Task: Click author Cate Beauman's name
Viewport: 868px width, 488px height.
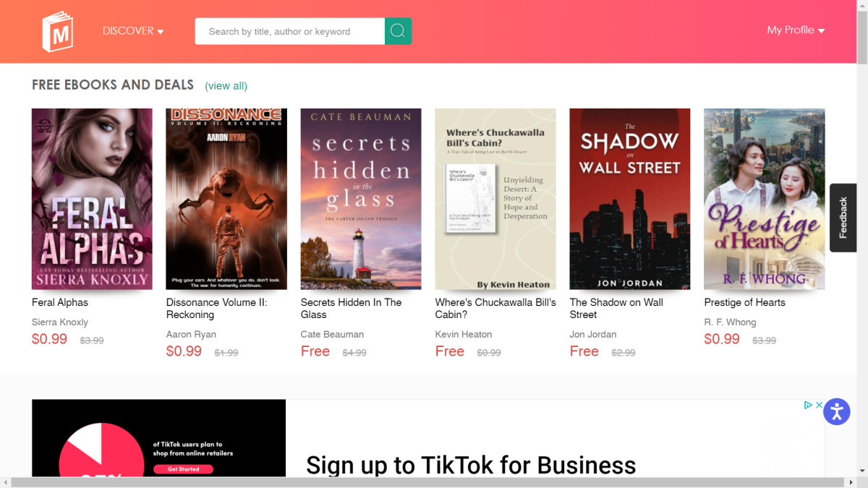Action: [x=332, y=334]
